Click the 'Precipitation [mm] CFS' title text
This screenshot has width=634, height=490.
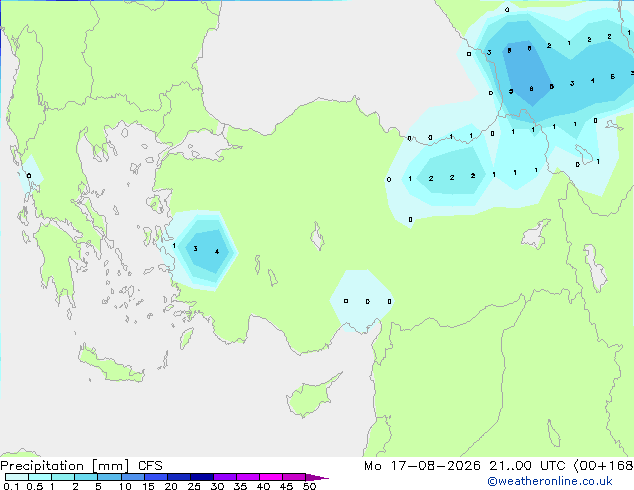click(81, 466)
